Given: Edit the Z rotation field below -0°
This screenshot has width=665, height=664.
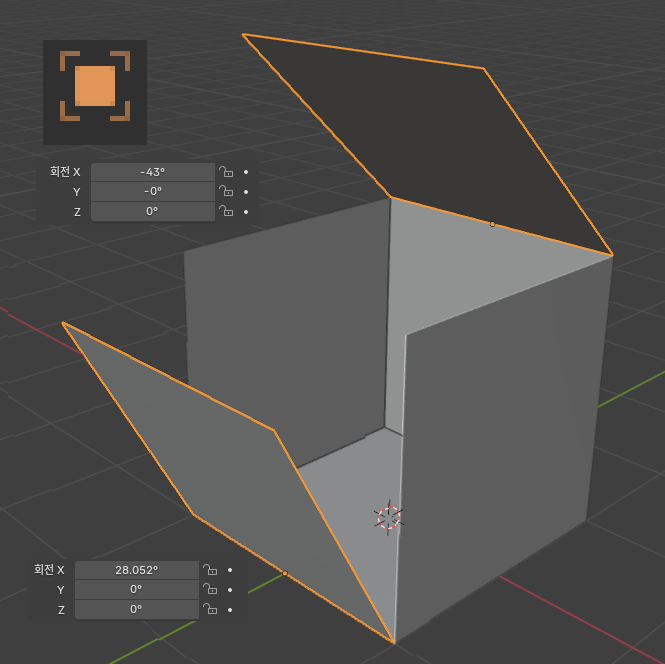Looking at the screenshot, I should (x=153, y=211).
